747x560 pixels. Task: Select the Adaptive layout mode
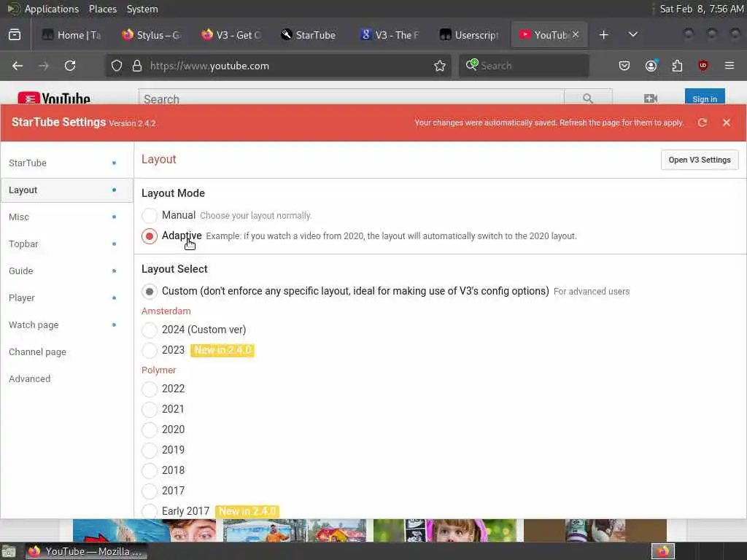pos(149,236)
